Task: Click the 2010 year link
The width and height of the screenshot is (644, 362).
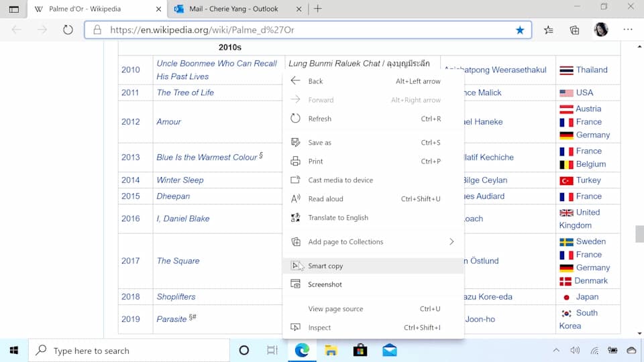Action: pyautogui.click(x=131, y=70)
